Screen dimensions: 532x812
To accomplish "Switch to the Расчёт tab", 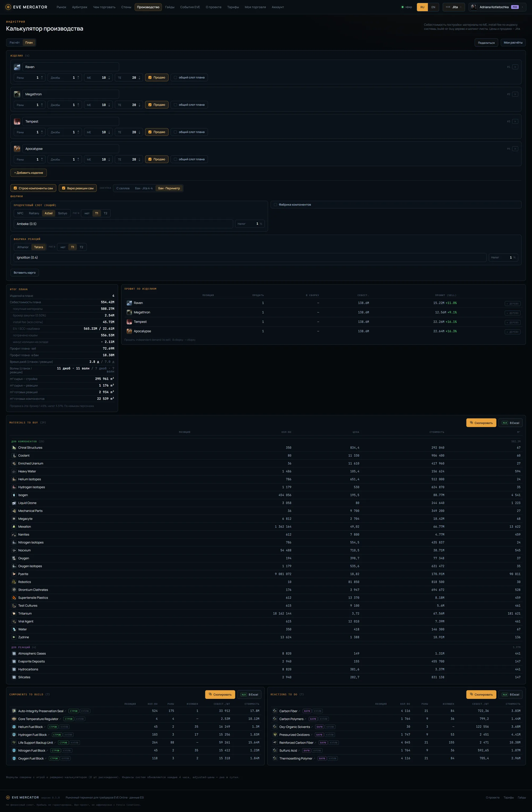I will [15, 43].
